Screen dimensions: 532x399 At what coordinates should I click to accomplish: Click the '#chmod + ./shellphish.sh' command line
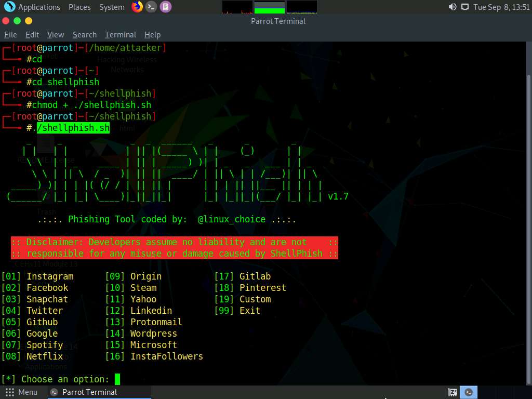[89, 105]
